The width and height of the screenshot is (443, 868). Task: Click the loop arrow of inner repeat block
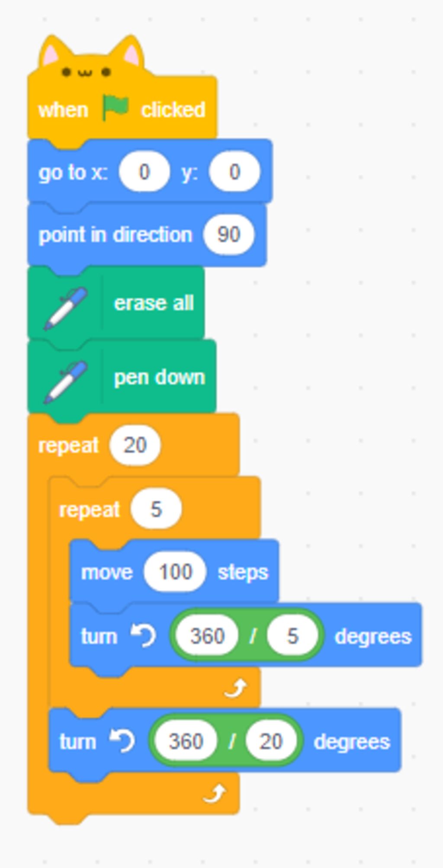pyautogui.click(x=236, y=688)
